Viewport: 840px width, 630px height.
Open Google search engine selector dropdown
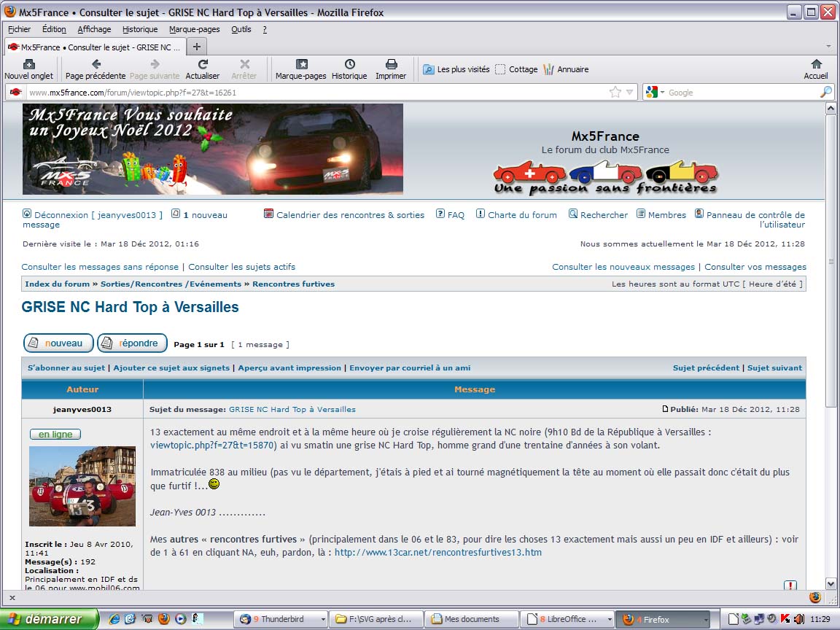click(655, 92)
